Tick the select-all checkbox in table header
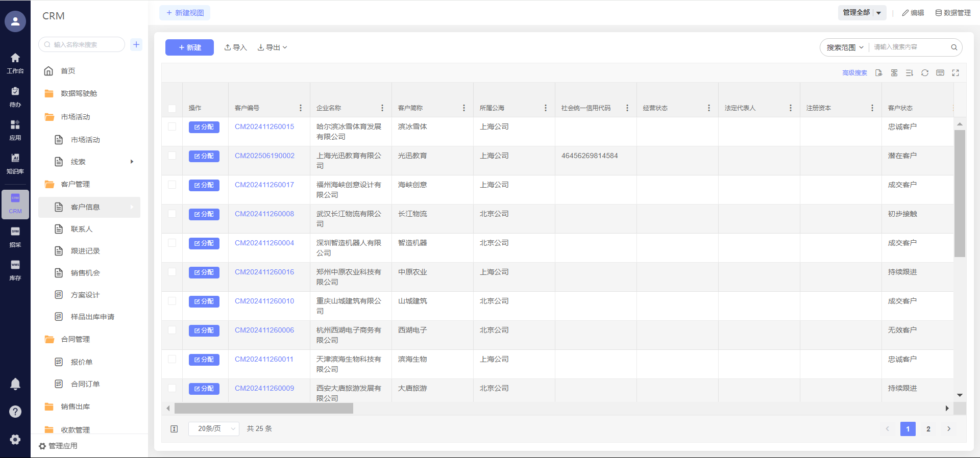Viewport: 980px width, 458px height. 172,108
